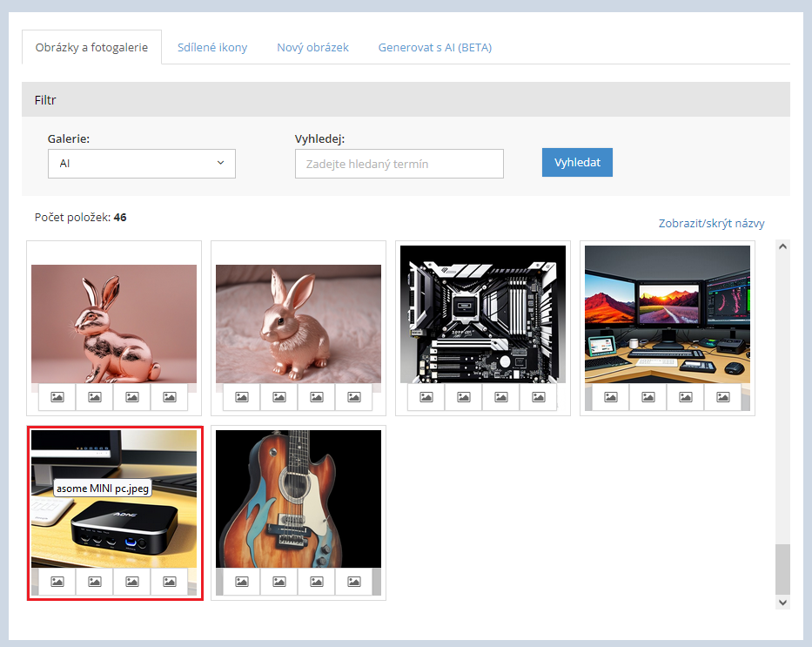Viewport: 812px width, 647px height.
Task: Click first image icon under the left rabbit thumbnail
Action: [x=57, y=397]
